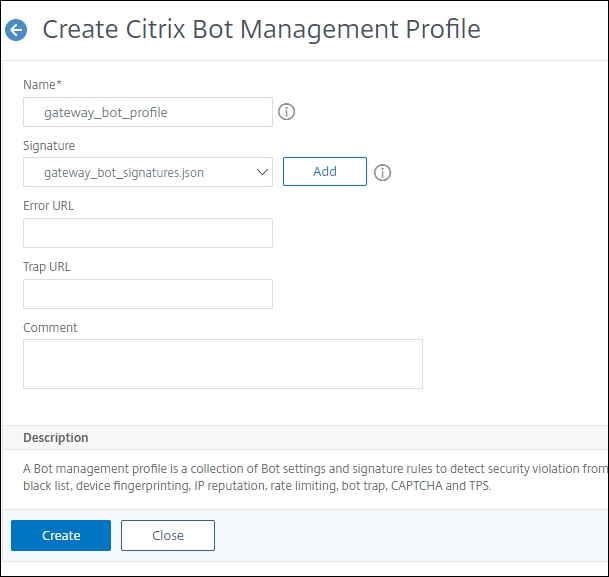Click the Comment label text
Viewport: 609px width, 577px height.
50,327
